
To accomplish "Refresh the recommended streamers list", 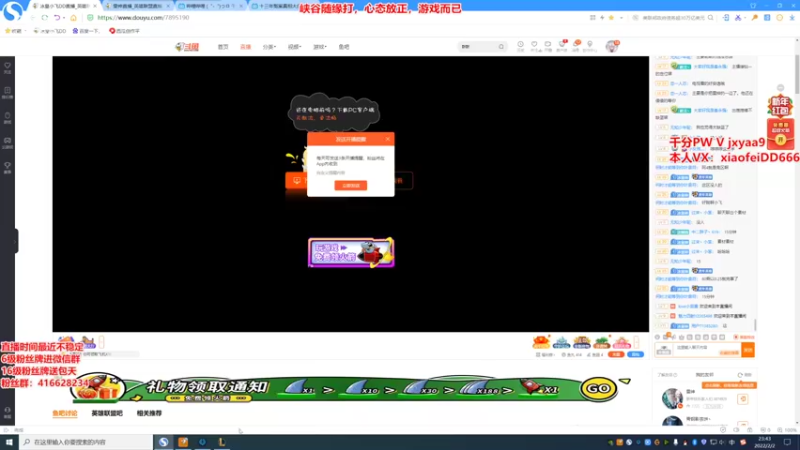I will (744, 375).
